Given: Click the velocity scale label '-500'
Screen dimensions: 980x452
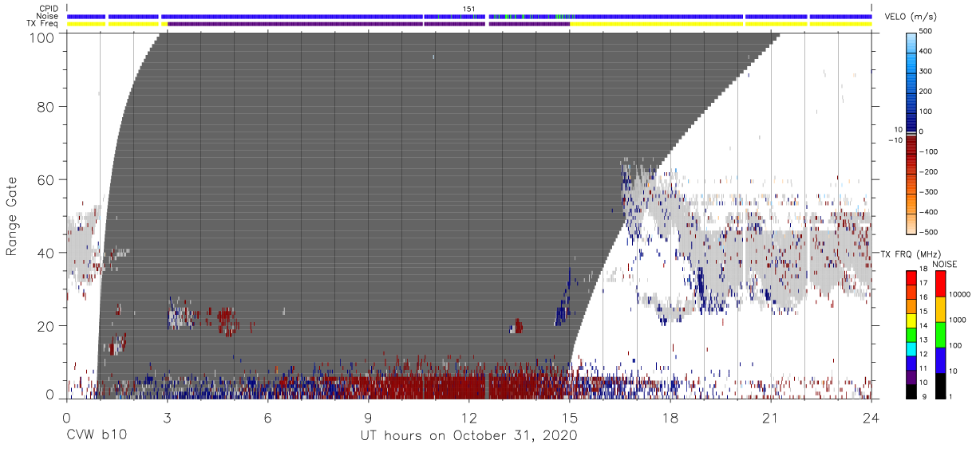Looking at the screenshot, I should 930,232.
